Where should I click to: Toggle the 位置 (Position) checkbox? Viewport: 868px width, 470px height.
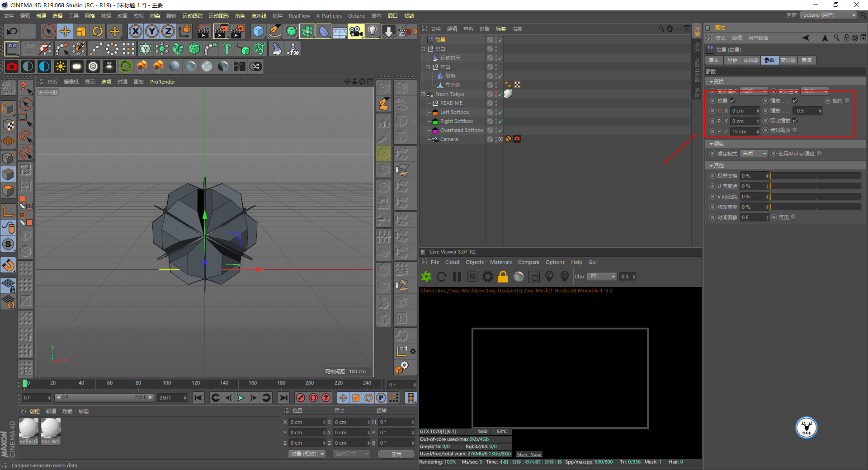pos(733,101)
